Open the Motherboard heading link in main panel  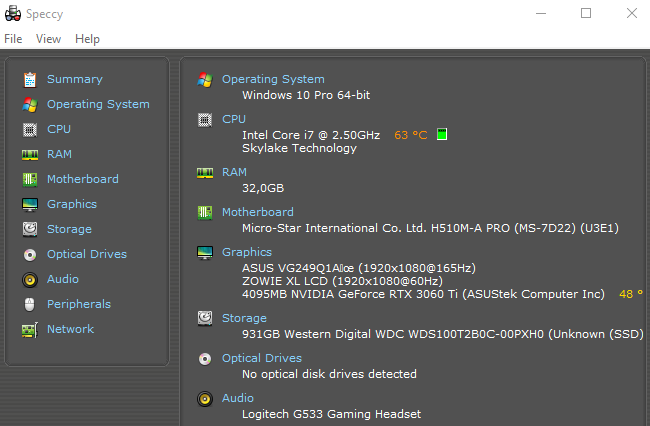[x=258, y=212]
